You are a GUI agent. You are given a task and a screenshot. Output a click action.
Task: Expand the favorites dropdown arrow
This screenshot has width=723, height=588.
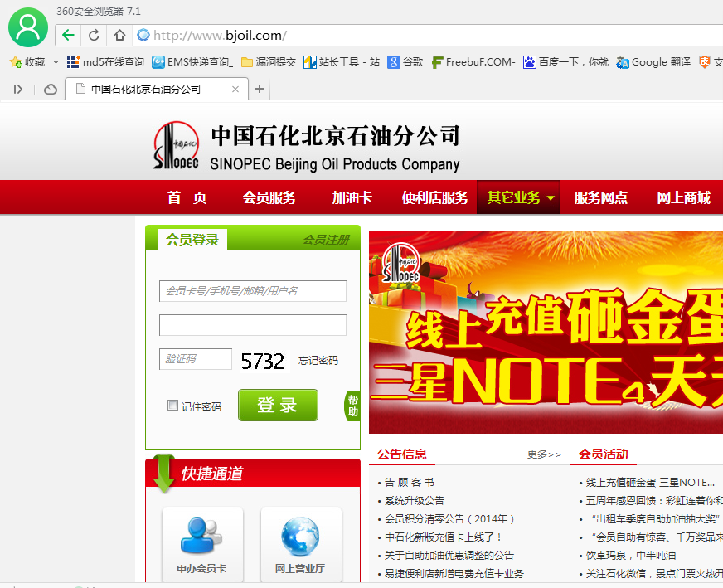(56, 62)
